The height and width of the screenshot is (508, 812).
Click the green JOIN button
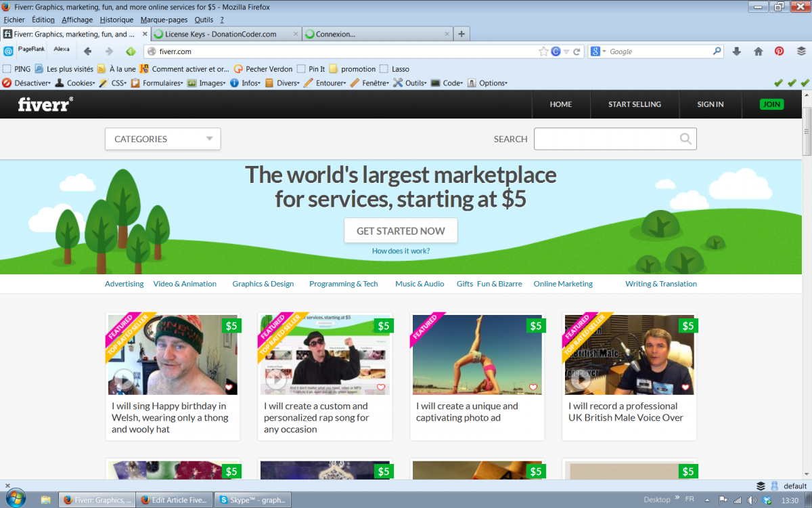771,104
